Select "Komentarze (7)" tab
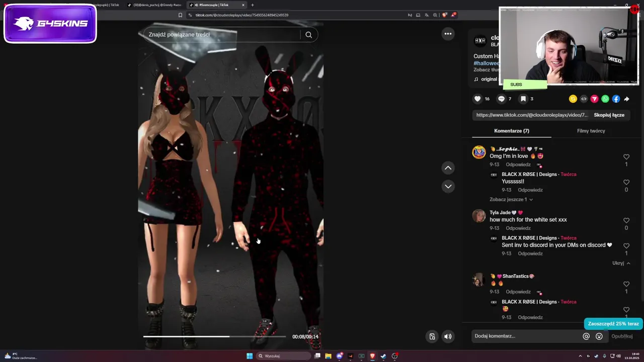This screenshot has width=644, height=362. tap(512, 131)
